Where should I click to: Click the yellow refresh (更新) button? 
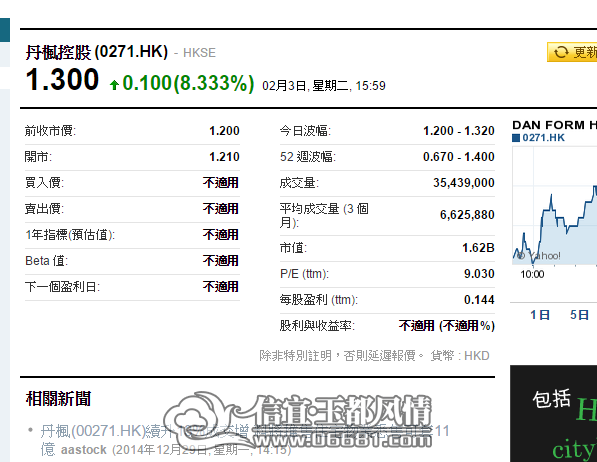[572, 52]
